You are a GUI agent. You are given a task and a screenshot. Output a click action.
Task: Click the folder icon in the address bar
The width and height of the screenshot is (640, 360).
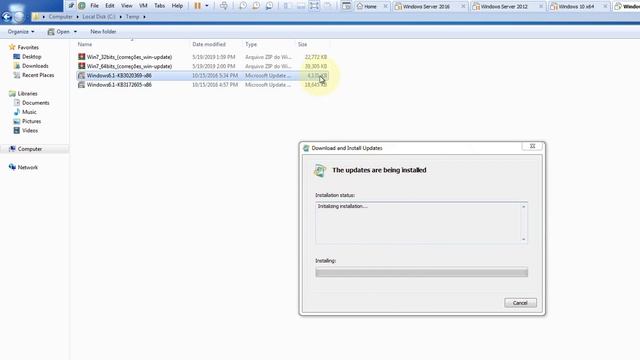pos(36,17)
